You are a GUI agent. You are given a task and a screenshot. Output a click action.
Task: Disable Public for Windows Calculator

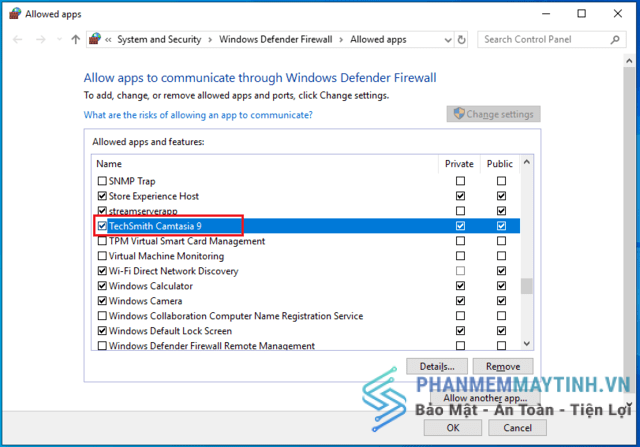[x=501, y=286]
